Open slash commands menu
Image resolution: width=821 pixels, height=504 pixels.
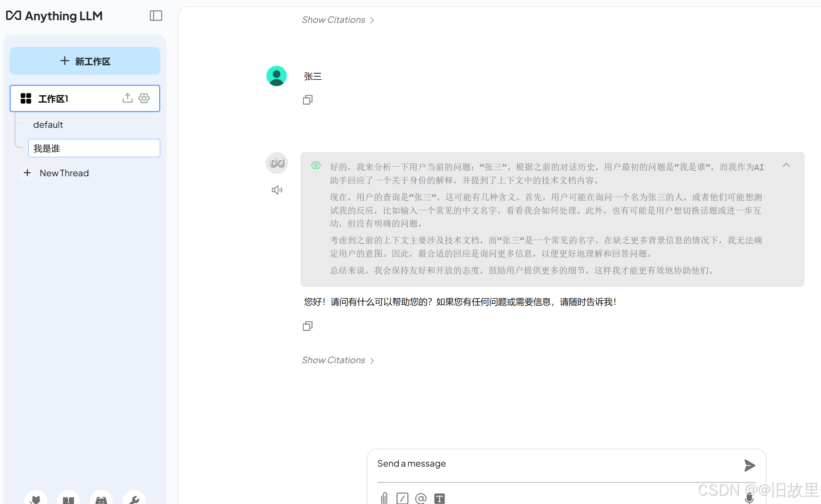(x=402, y=498)
